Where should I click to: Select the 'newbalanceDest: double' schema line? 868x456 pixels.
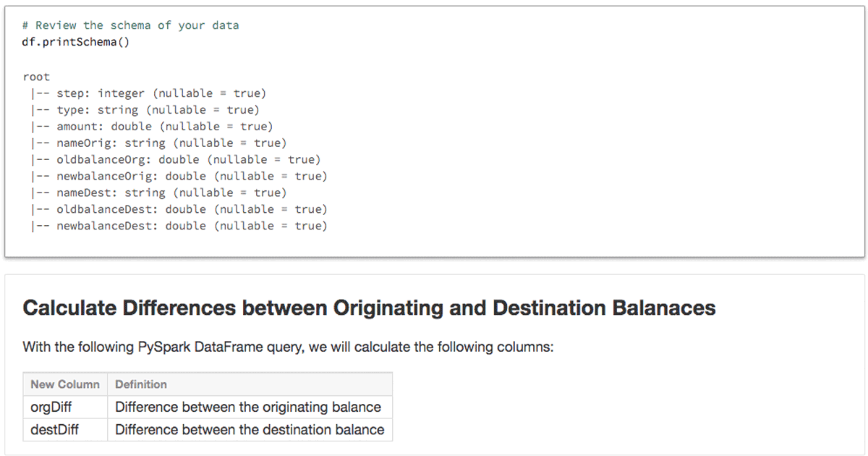click(x=191, y=226)
